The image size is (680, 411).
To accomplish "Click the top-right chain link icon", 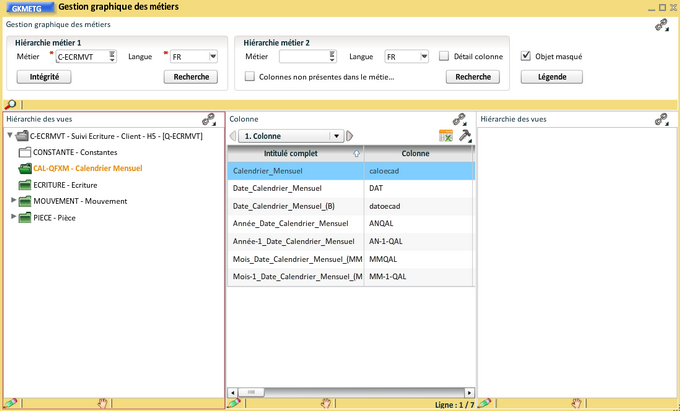I will (x=661, y=25).
